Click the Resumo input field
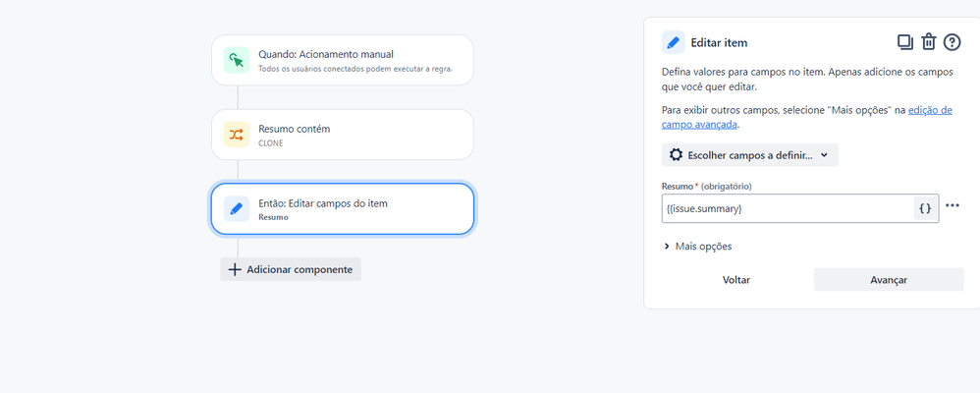Screen dimensions: 980x393 pyautogui.click(x=786, y=208)
